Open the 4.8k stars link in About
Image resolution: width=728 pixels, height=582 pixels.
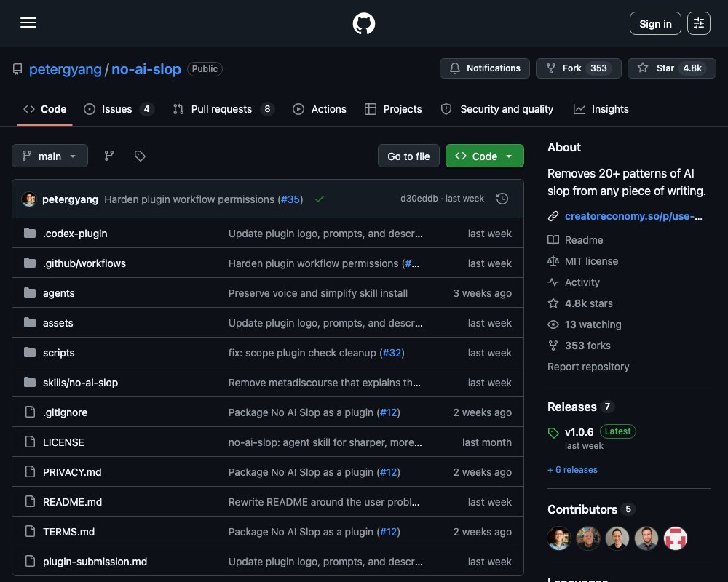(588, 303)
